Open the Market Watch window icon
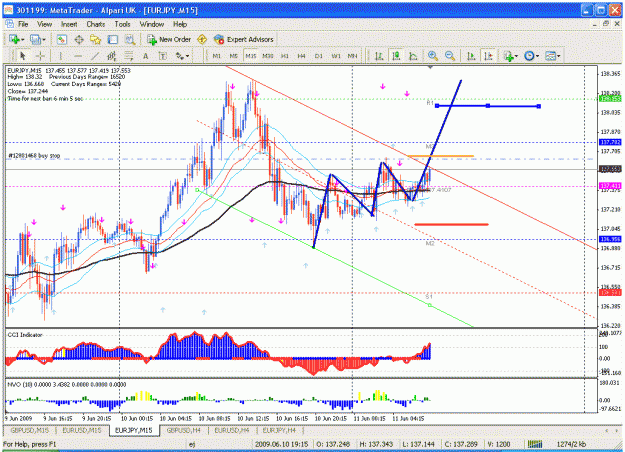 tap(61, 39)
